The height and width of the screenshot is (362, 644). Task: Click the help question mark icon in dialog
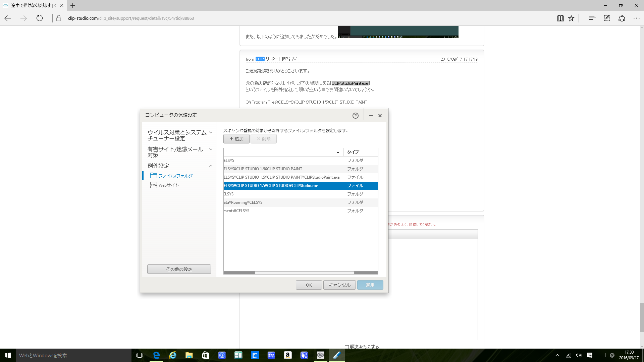(355, 116)
